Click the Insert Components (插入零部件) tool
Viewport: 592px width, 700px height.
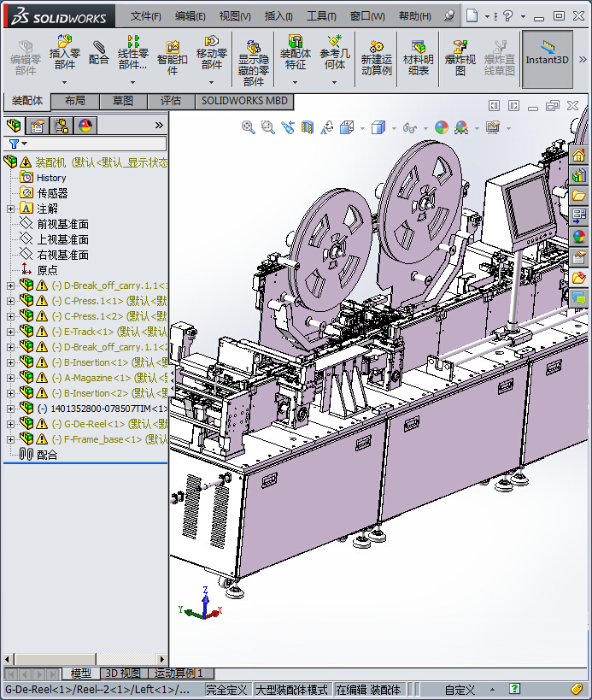(x=65, y=52)
